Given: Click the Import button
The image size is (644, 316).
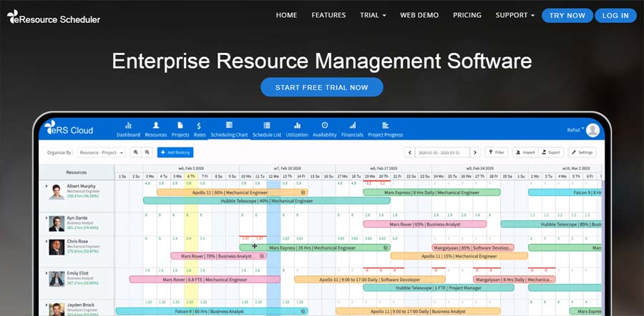Looking at the screenshot, I should coord(525,152).
